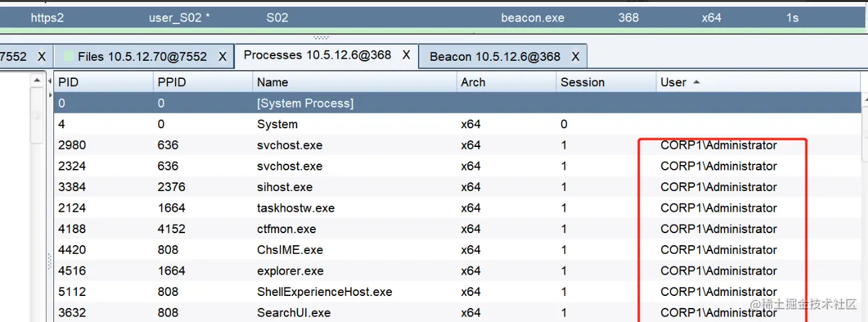
Task: Select the taskhostw.exe process
Action: click(296, 208)
